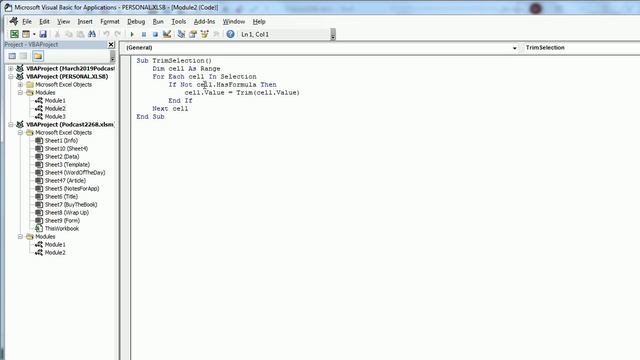Select Sheet8 (Wrap Up) in project tree

tap(67, 213)
